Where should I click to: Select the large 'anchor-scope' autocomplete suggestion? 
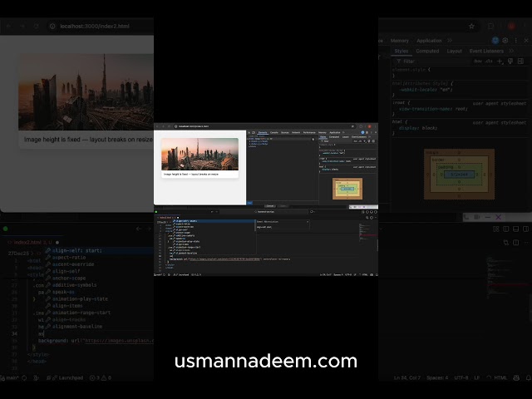pyautogui.click(x=69, y=278)
